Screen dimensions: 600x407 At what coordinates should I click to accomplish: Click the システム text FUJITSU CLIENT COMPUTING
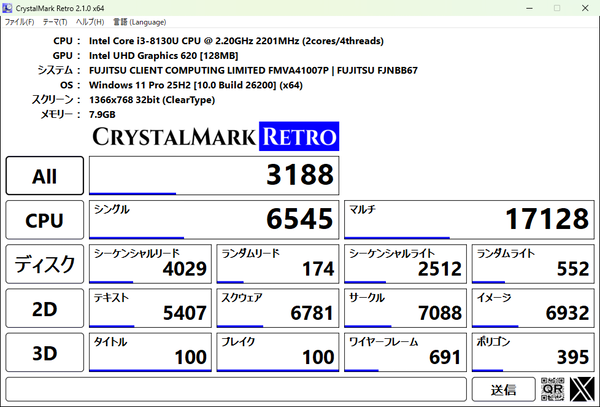point(253,70)
